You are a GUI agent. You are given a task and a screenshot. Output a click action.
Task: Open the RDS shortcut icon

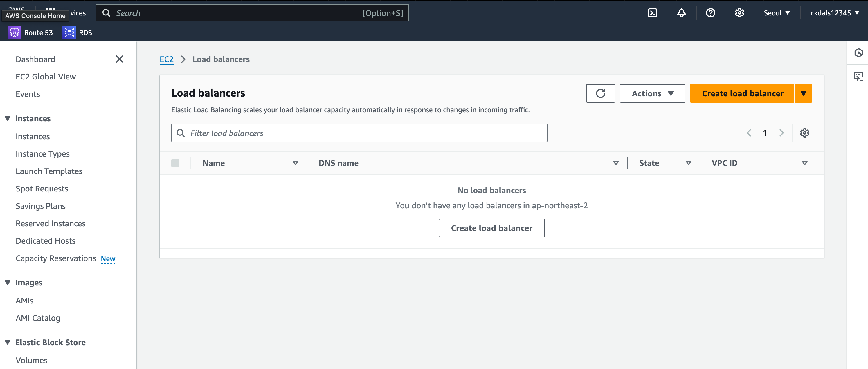[x=69, y=33]
